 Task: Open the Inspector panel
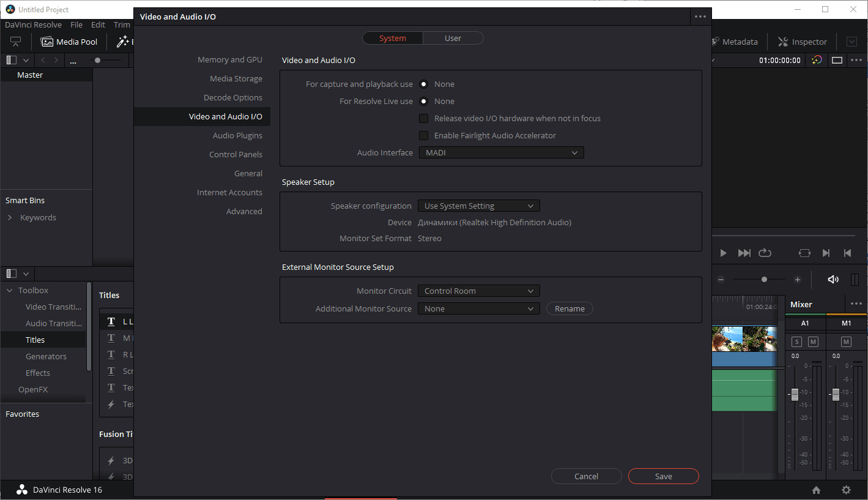(802, 42)
